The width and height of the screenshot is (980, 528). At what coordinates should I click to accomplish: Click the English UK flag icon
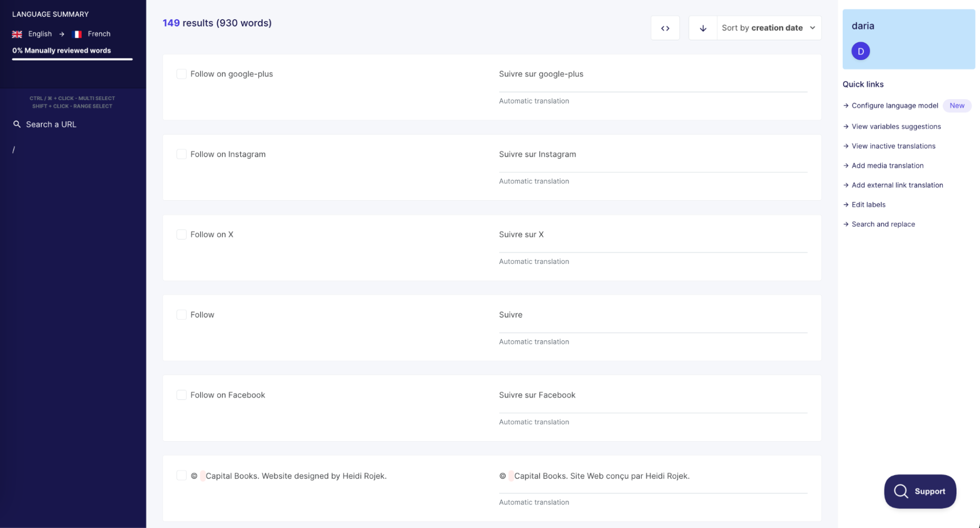[17, 34]
